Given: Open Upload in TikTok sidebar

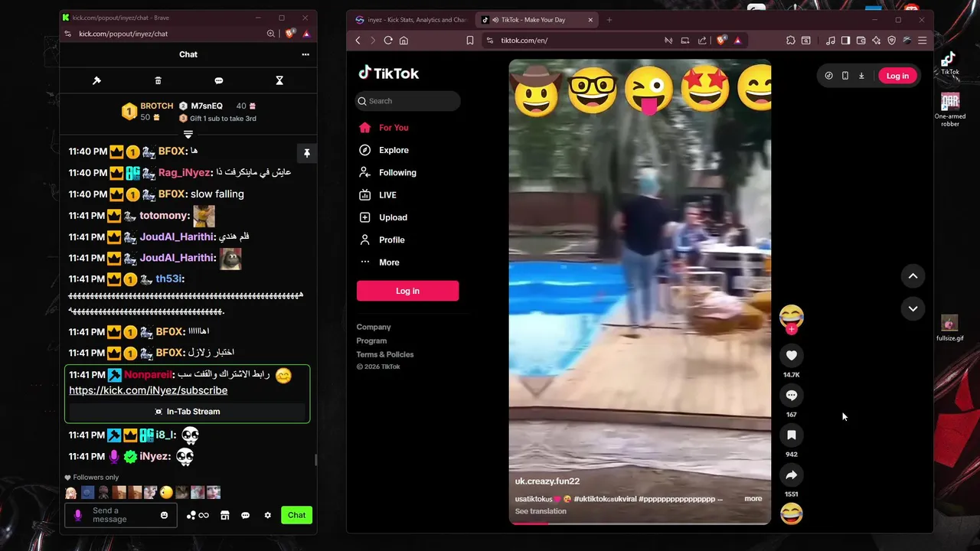Looking at the screenshot, I should coord(393,217).
